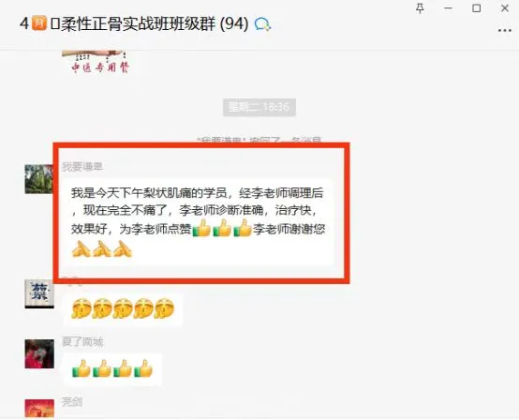519x420 pixels.
Task: Open the red avatar of 夏了南城
Action: click(x=39, y=353)
